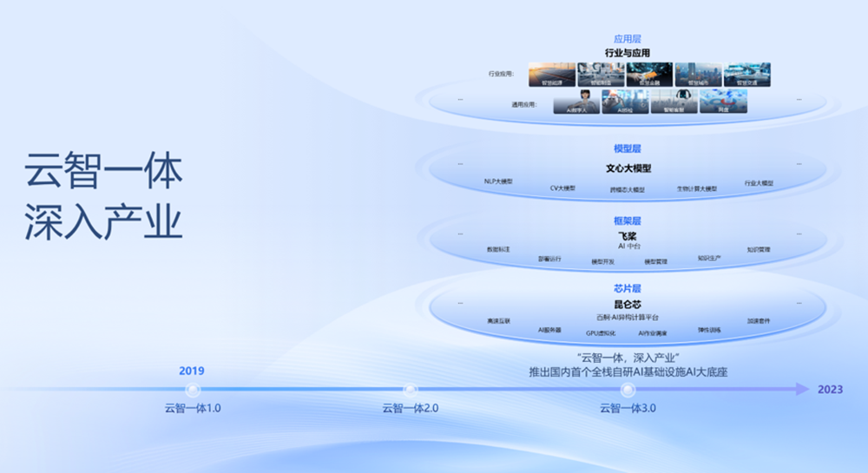Click the 推出国内首个全栈自研AI基础设施AI大底座 caption

[x=628, y=372]
